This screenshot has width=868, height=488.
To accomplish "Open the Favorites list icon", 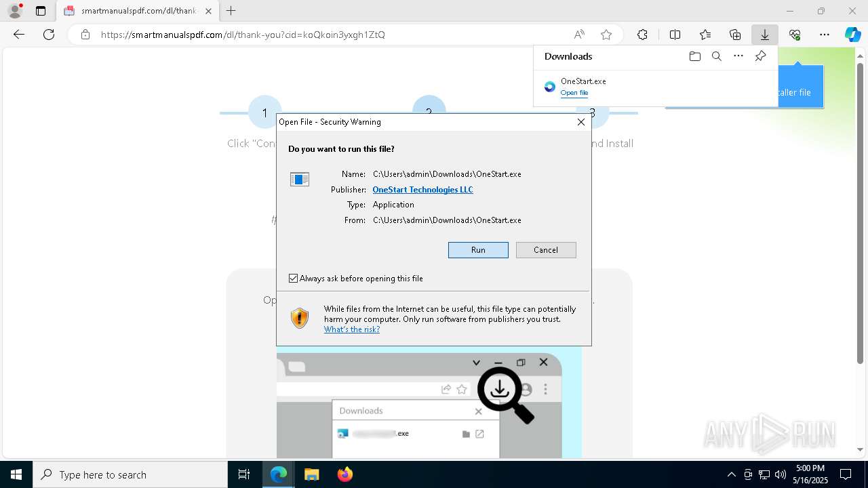I will pos(705,35).
